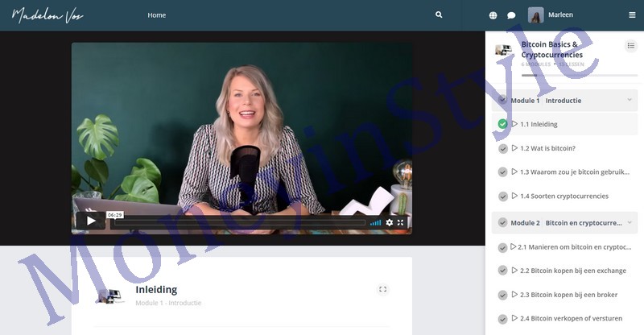This screenshot has height=335, width=644.
Task: Mark 1.2 Wat is bitcoin complete
Action: tap(502, 148)
